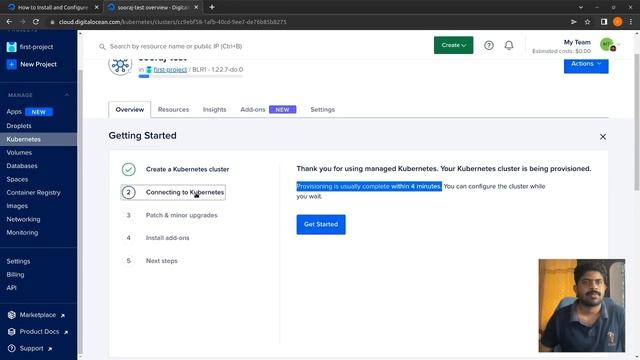Open Spaces in the sidebar
This screenshot has height=360, width=640.
click(17, 180)
